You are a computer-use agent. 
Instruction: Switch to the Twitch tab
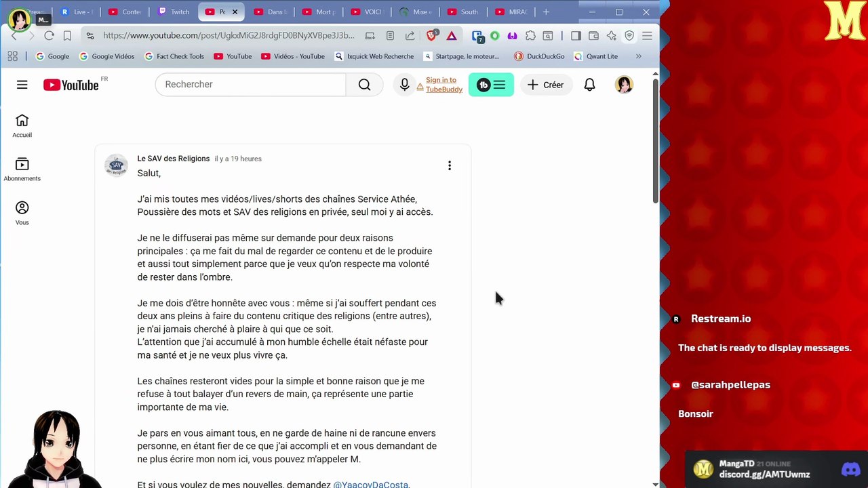[174, 12]
